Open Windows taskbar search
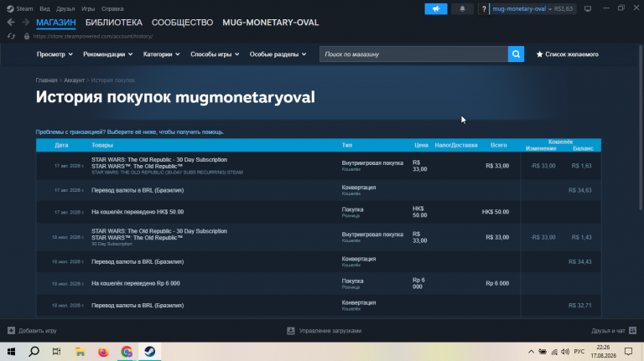 click(34, 352)
